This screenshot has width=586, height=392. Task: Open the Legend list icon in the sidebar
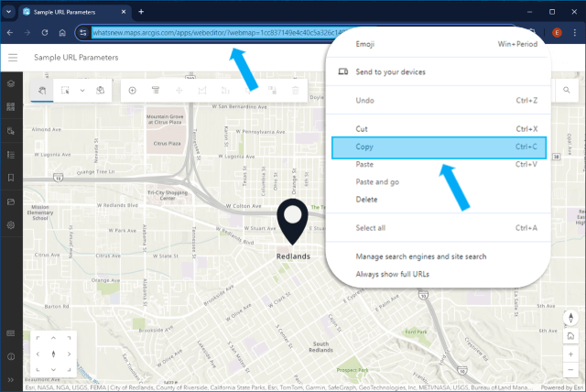pos(11,155)
